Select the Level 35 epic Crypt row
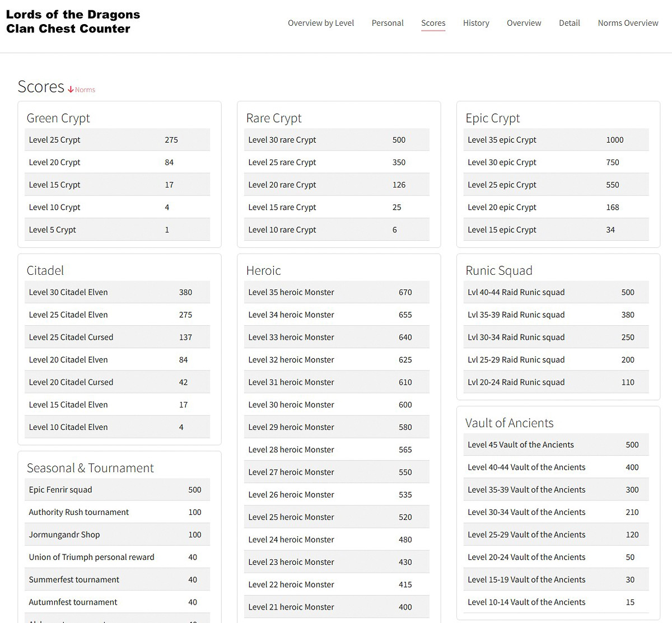Viewport: 672px width, 623px height. [x=556, y=140]
